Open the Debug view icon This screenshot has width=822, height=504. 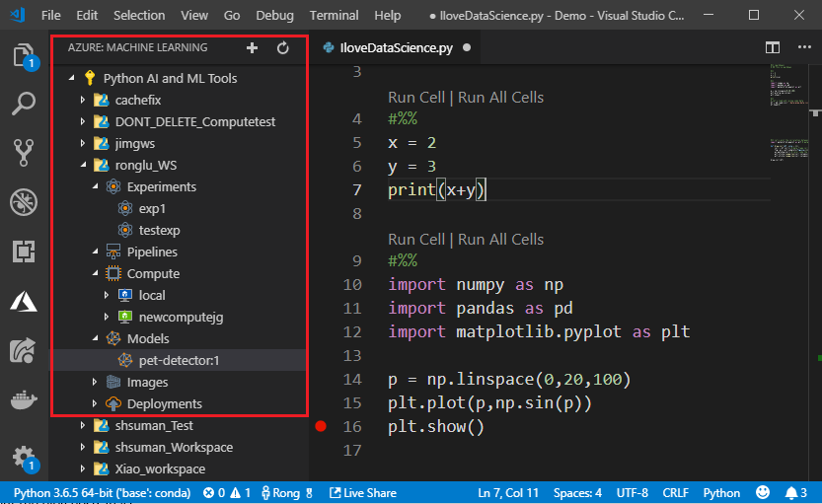pyautogui.click(x=24, y=202)
